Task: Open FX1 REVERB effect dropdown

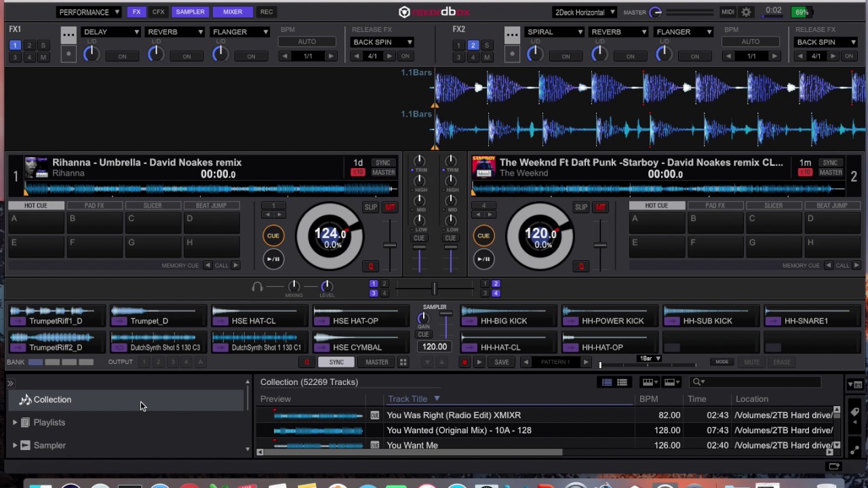Action: [175, 32]
